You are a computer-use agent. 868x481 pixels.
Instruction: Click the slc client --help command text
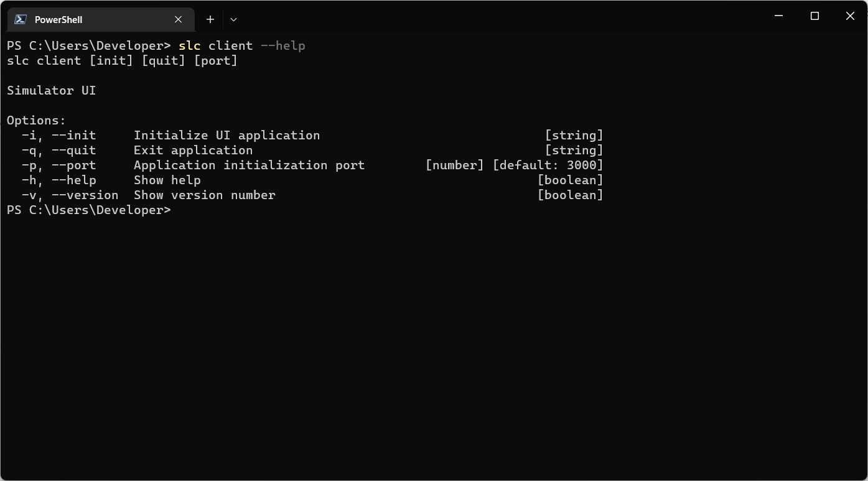click(242, 45)
